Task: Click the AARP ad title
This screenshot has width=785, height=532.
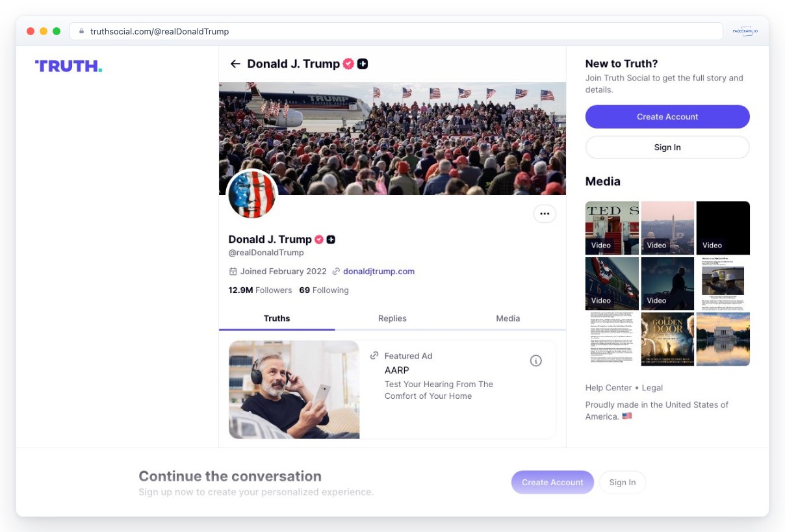Action: [x=397, y=370]
